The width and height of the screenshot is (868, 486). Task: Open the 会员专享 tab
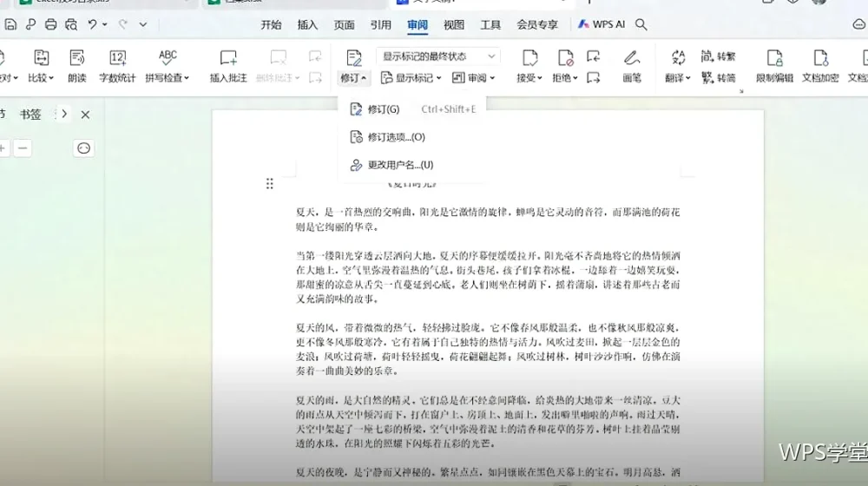[x=537, y=25]
